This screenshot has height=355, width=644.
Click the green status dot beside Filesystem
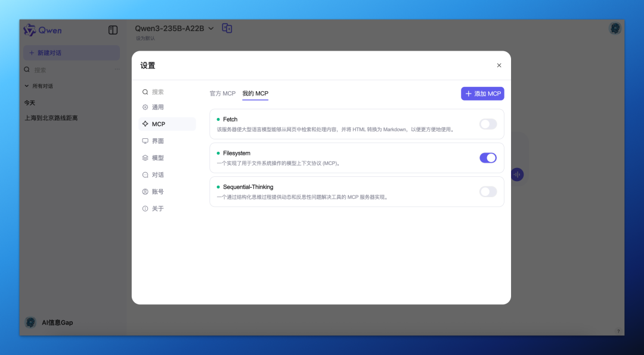click(x=218, y=153)
